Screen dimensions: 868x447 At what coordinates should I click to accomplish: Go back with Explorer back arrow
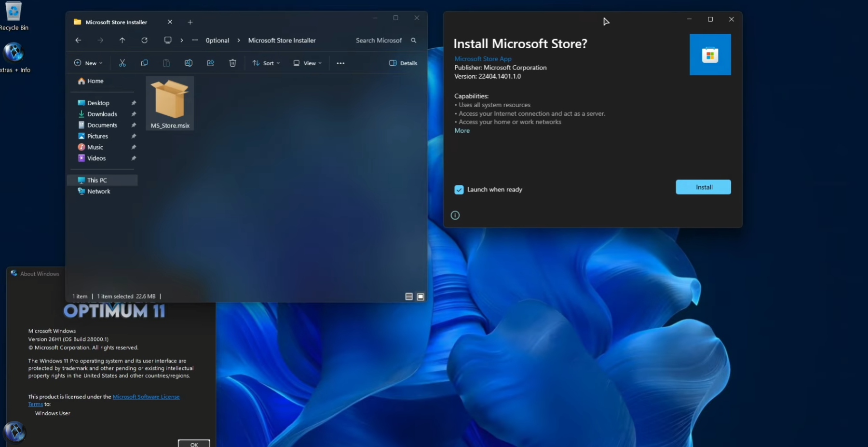[78, 41]
